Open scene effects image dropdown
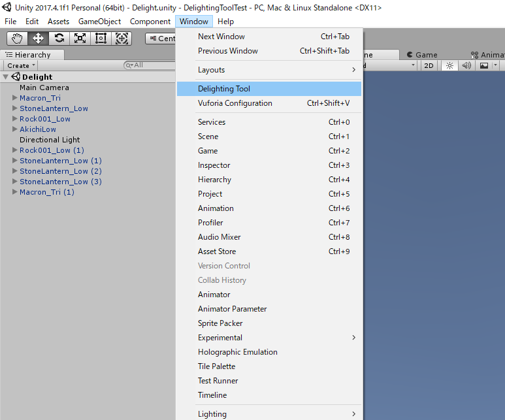Viewport: 505px width, 420px height. 483,66
